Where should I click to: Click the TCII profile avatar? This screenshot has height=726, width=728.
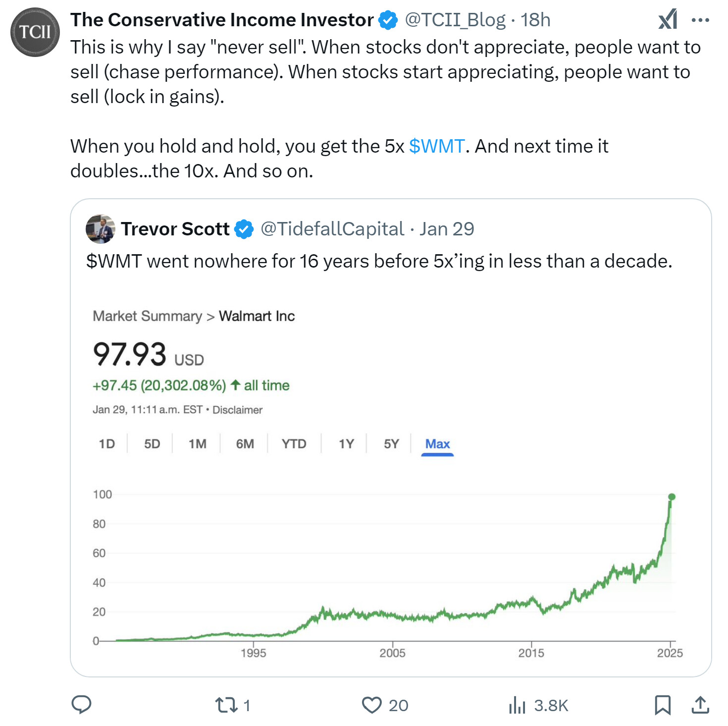click(x=35, y=32)
